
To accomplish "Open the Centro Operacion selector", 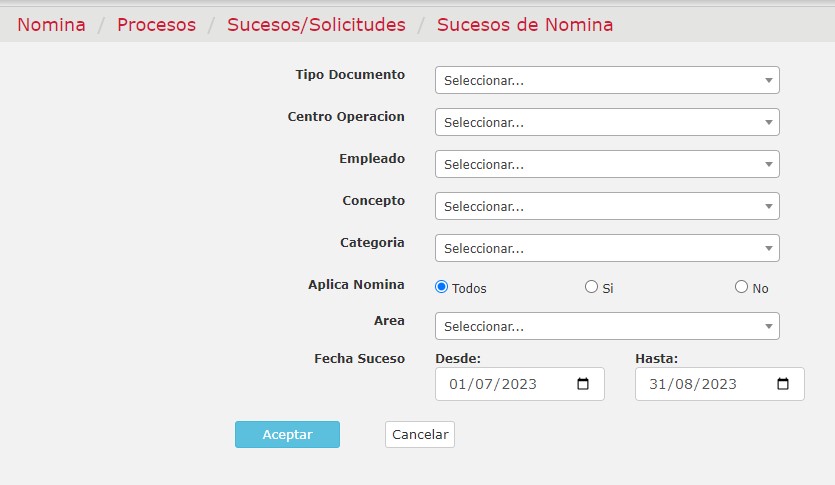I will pyautogui.click(x=607, y=122).
